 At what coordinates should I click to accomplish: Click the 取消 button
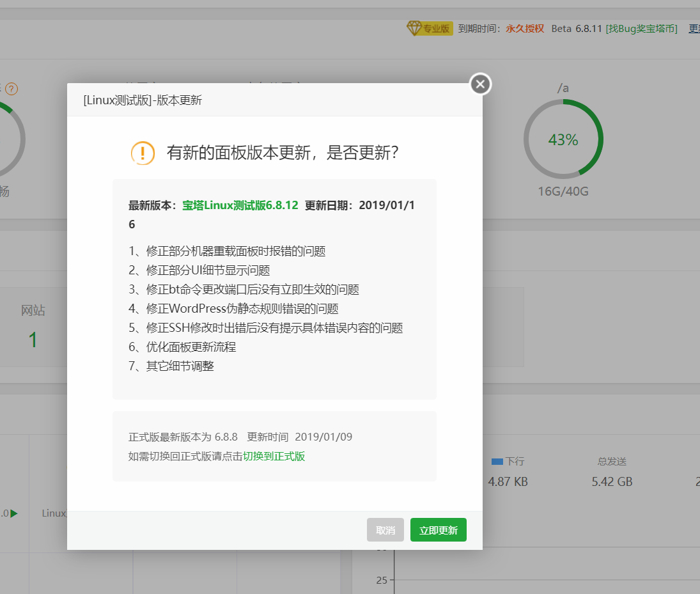coord(385,529)
